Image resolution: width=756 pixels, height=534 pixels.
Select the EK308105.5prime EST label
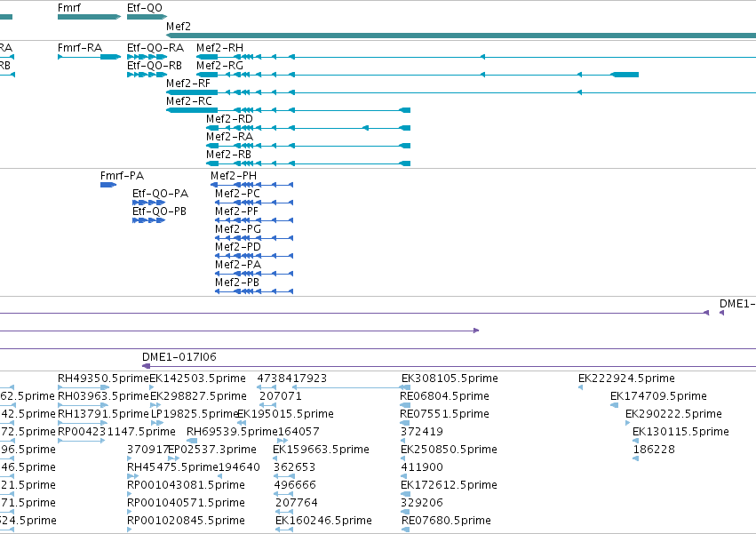(x=450, y=379)
